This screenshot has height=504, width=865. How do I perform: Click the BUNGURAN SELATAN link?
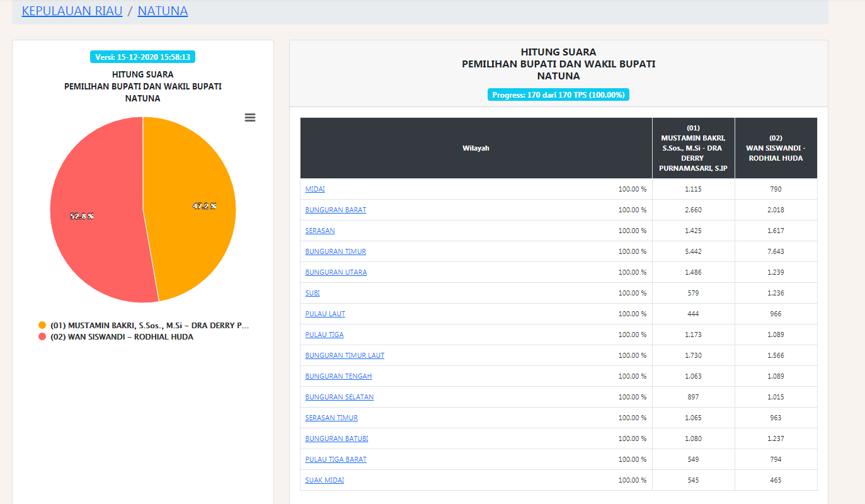[x=340, y=397]
